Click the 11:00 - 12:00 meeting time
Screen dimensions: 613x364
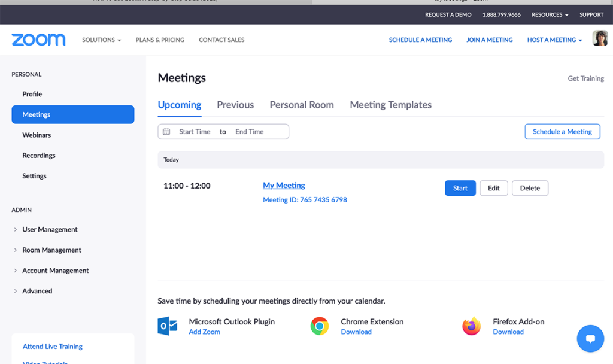point(187,186)
